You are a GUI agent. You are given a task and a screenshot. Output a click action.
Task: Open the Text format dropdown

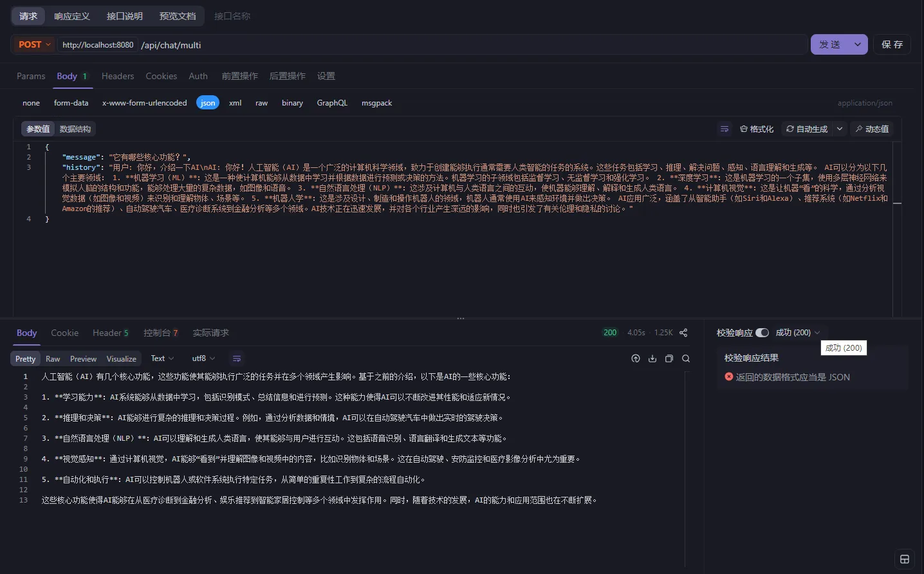pyautogui.click(x=162, y=358)
